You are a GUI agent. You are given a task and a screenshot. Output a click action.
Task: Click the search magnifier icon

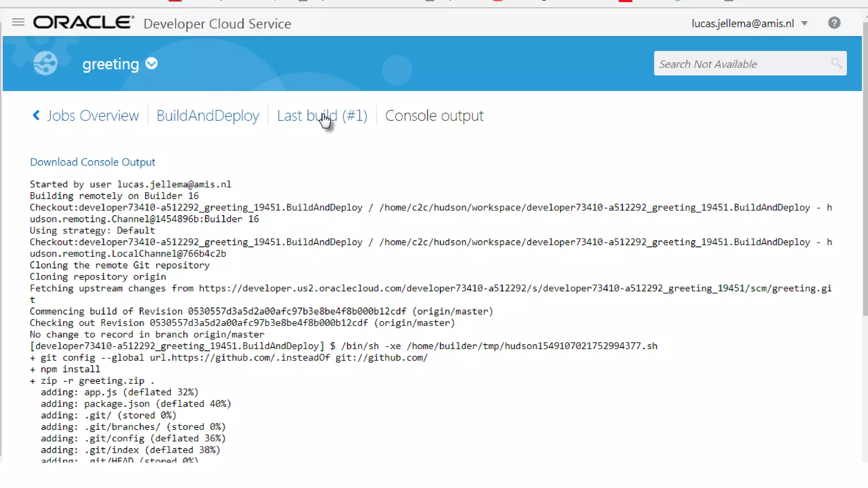[836, 64]
